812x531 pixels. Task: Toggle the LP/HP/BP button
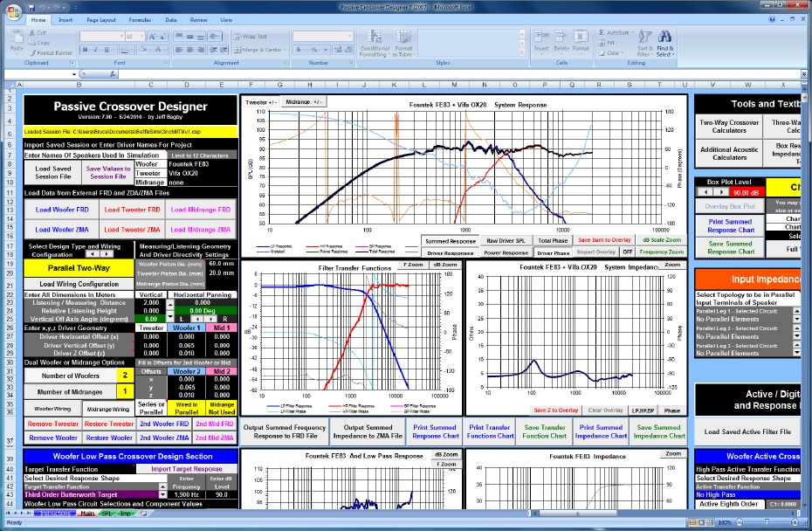click(643, 410)
